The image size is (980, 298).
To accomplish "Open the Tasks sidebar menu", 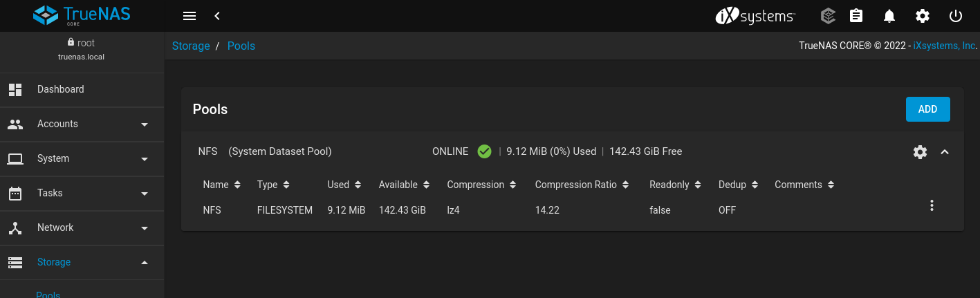I will tap(82, 193).
